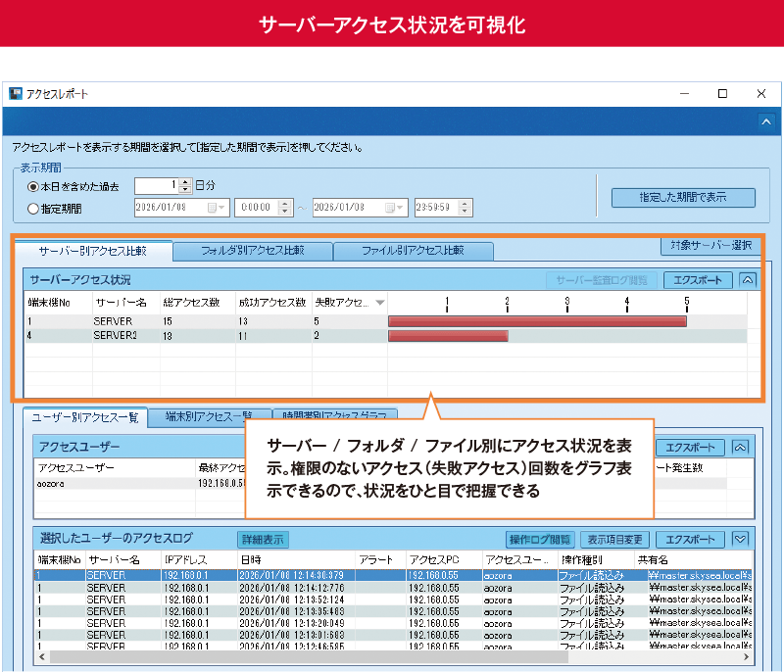Open the end date calendar picker

coord(394,208)
